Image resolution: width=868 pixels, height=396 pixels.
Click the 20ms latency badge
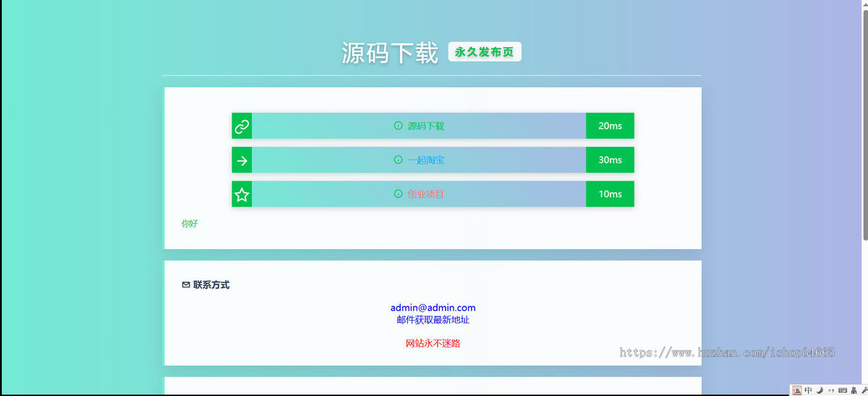[610, 126]
